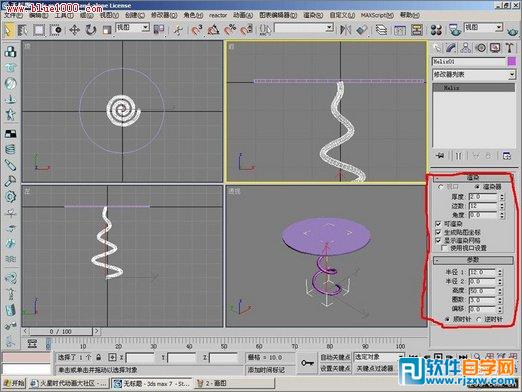Screen dimensions: 522x392
Task: Click the 关键点过滤器 button
Action: pyautogui.click(x=375, y=368)
